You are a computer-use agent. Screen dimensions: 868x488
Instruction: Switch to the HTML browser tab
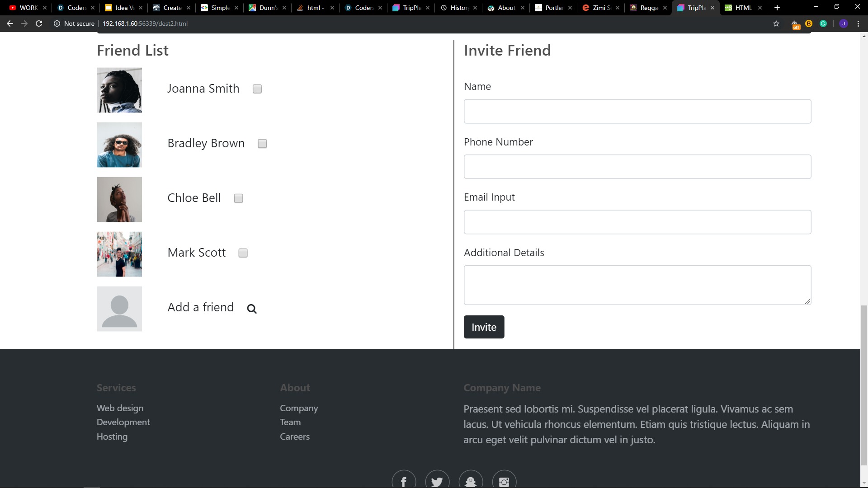(x=743, y=8)
